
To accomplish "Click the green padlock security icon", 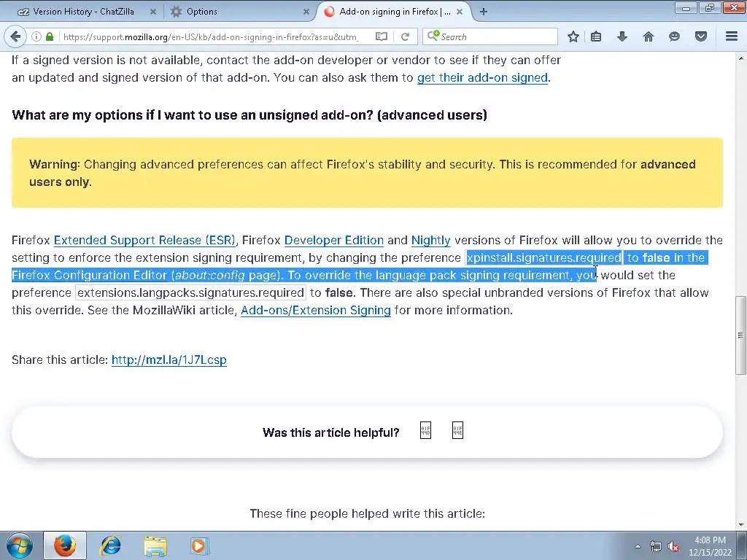I will [x=50, y=36].
